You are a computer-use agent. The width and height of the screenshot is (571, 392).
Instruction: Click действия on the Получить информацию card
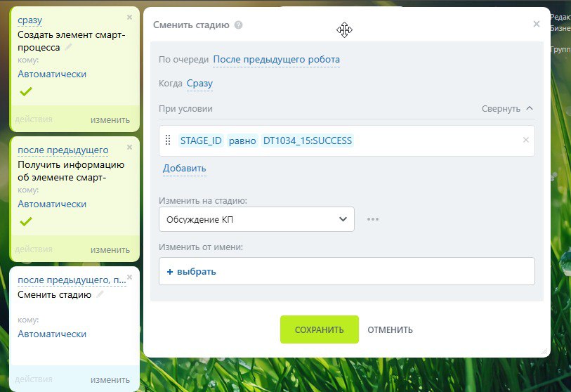click(34, 249)
